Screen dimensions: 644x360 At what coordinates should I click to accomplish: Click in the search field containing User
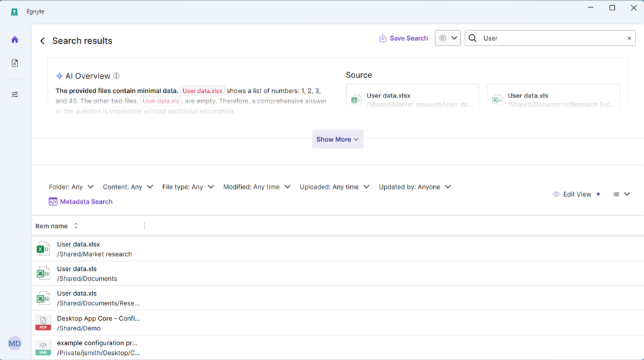(551, 38)
